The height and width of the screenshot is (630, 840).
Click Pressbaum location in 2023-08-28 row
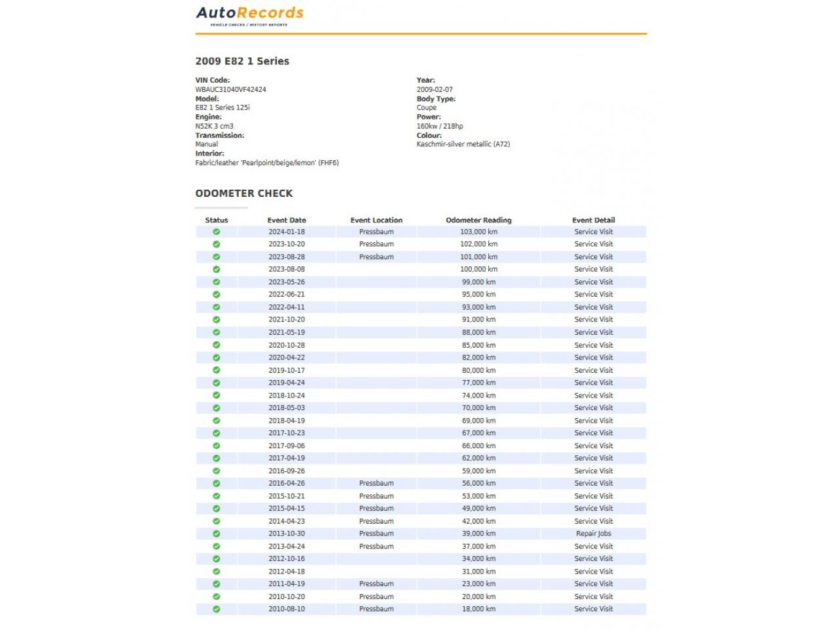376,257
